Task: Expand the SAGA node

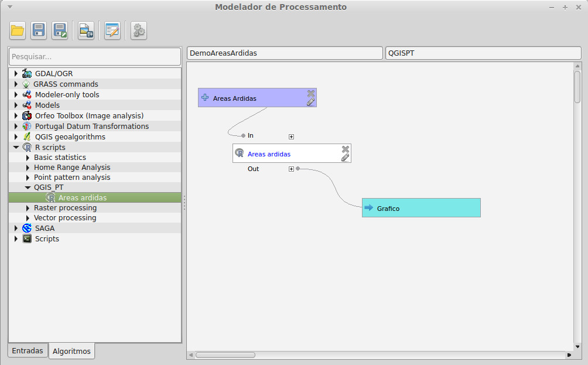Action: pyautogui.click(x=16, y=228)
